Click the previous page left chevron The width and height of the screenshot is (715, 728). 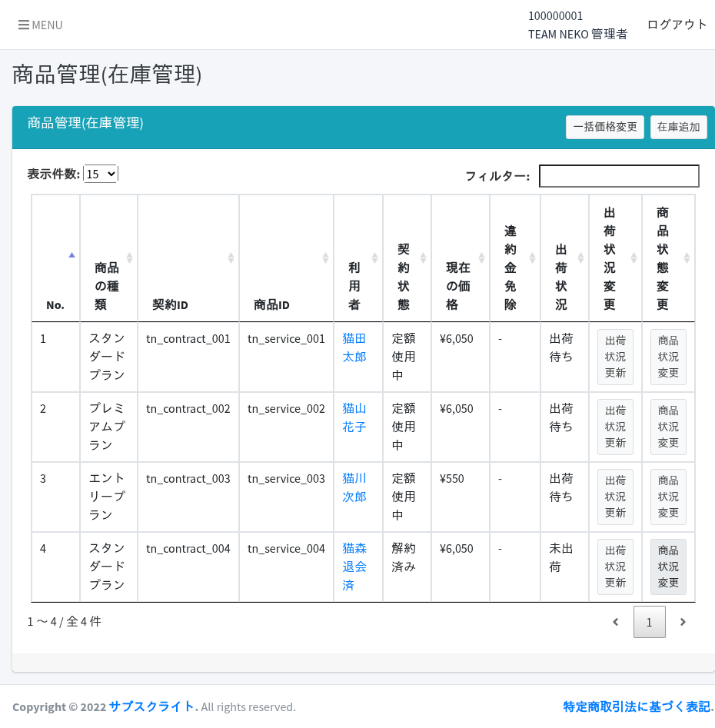click(615, 622)
